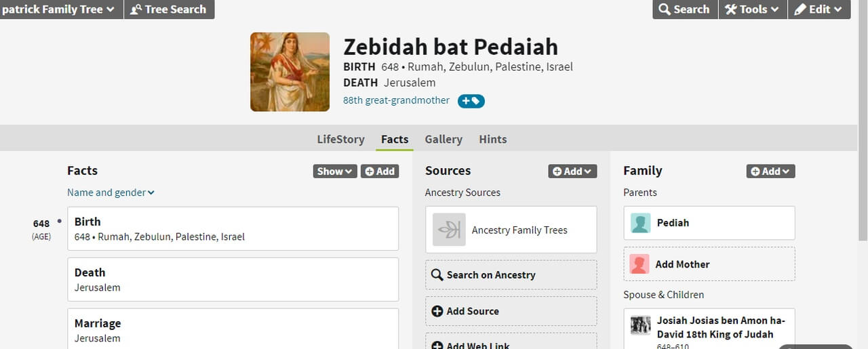This screenshot has height=349, width=868.
Task: Click the Search button in top bar
Action: coord(685,9)
